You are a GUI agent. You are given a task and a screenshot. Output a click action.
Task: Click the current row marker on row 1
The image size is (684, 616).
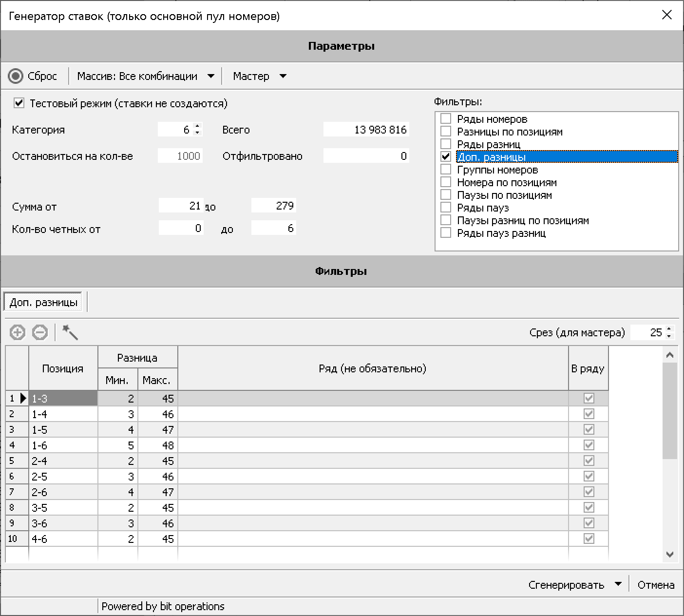tap(23, 398)
